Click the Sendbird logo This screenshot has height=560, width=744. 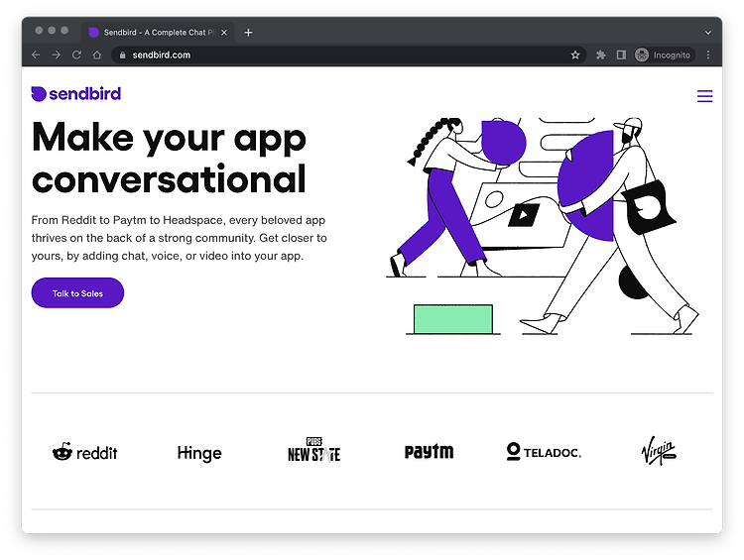[x=76, y=94]
